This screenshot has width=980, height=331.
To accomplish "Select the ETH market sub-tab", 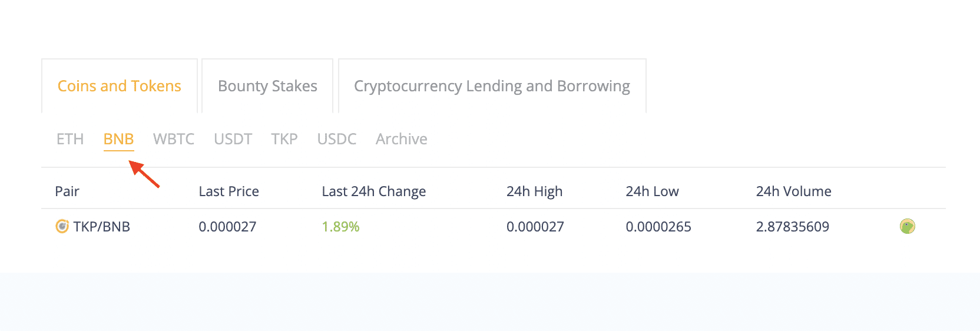I will tap(70, 139).
